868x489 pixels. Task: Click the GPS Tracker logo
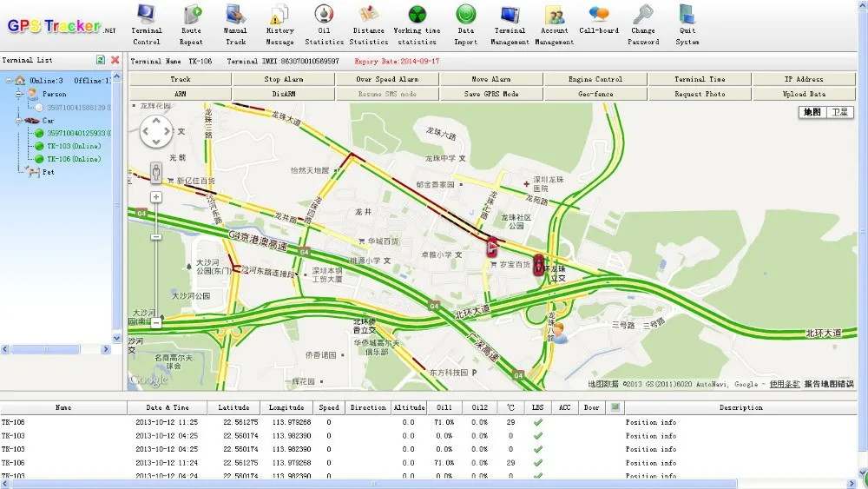(61, 26)
